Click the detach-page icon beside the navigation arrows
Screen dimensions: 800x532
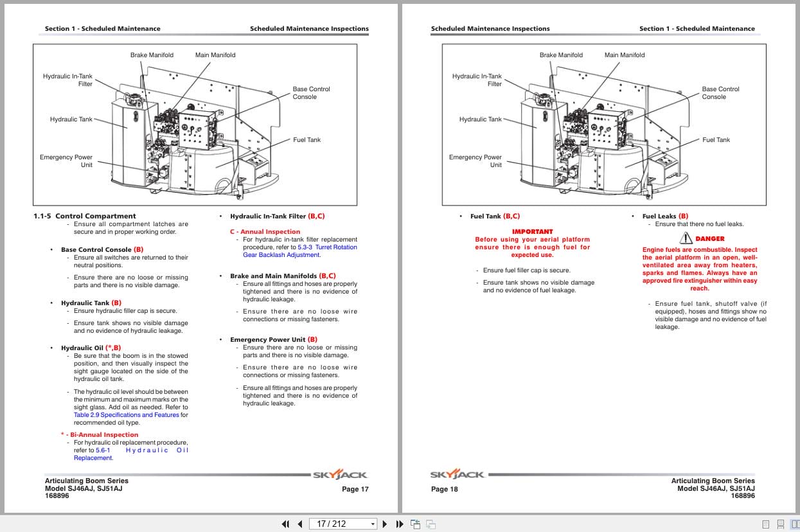(x=414, y=524)
